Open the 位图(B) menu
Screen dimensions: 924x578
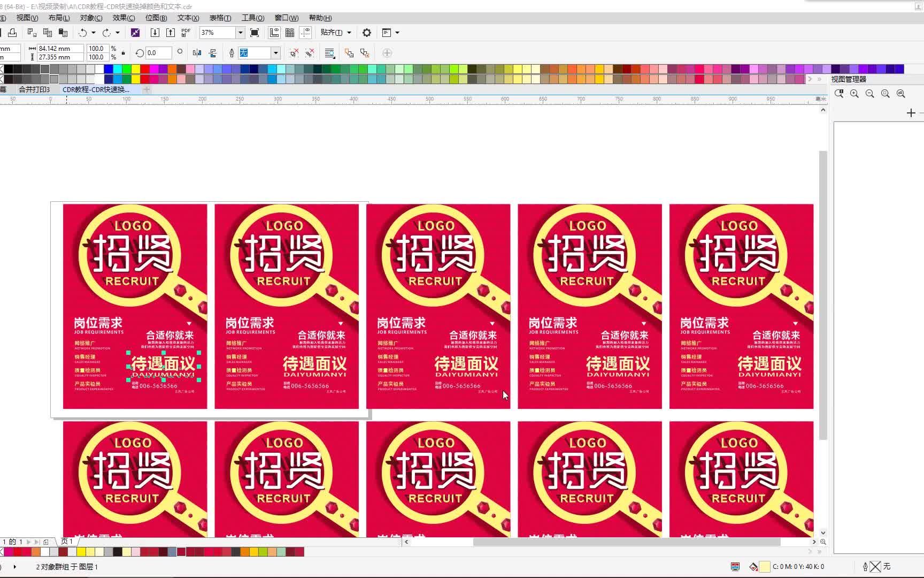(156, 18)
